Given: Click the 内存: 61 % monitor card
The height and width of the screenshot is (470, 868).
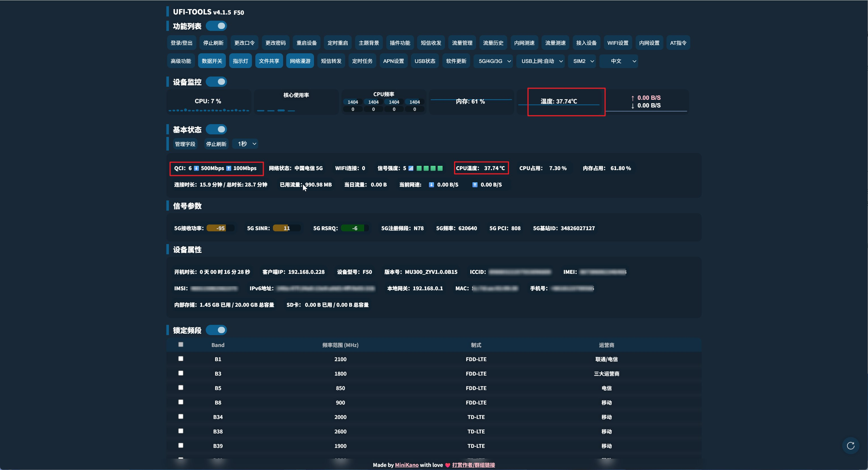Looking at the screenshot, I should [471, 102].
